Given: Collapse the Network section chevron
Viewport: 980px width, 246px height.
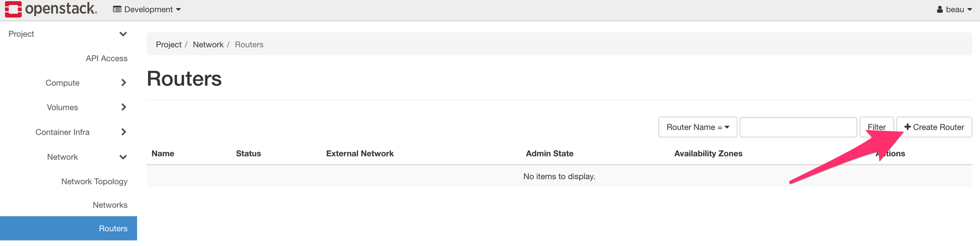Looking at the screenshot, I should [x=123, y=157].
